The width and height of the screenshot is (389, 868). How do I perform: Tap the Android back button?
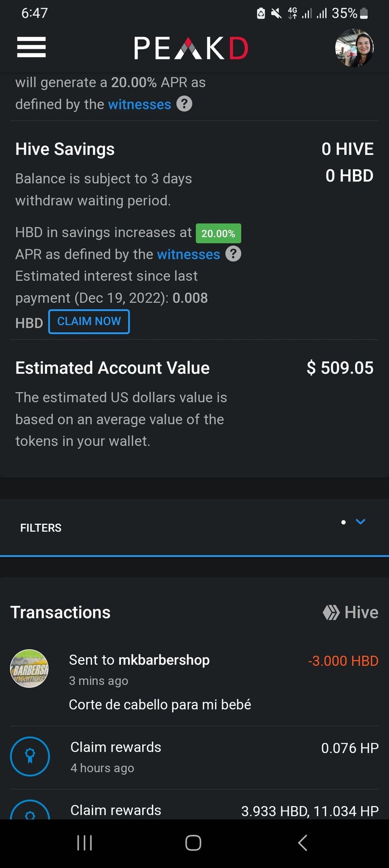[x=302, y=843]
